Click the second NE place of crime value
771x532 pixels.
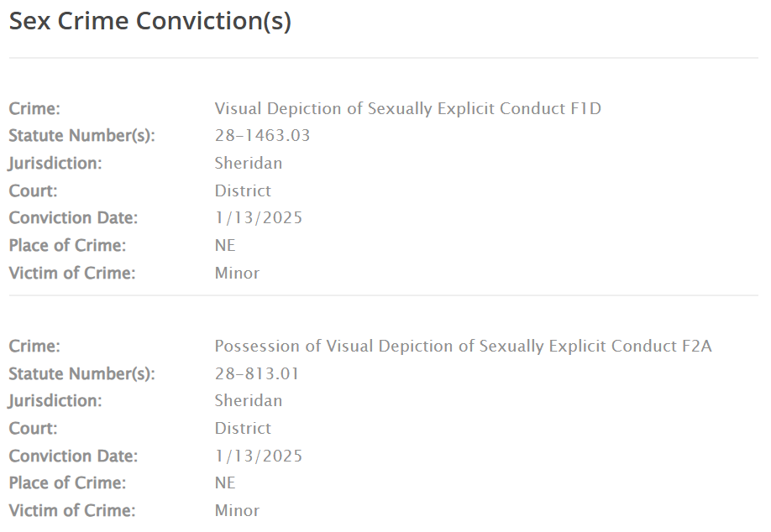[x=225, y=482]
